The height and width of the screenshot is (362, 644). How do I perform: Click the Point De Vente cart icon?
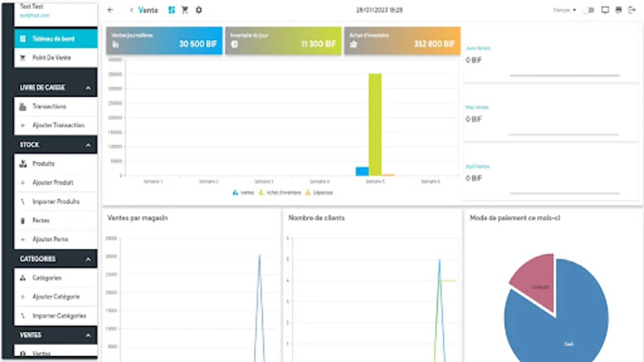click(x=23, y=58)
